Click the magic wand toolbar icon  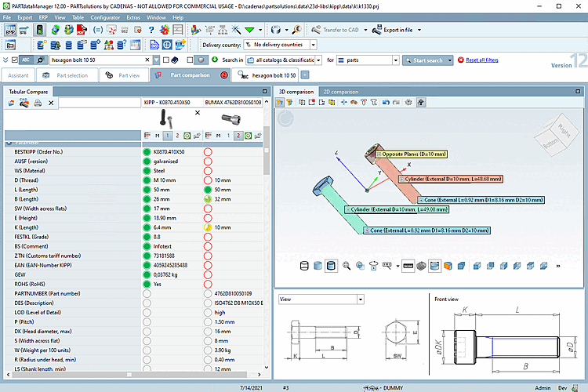[236, 30]
